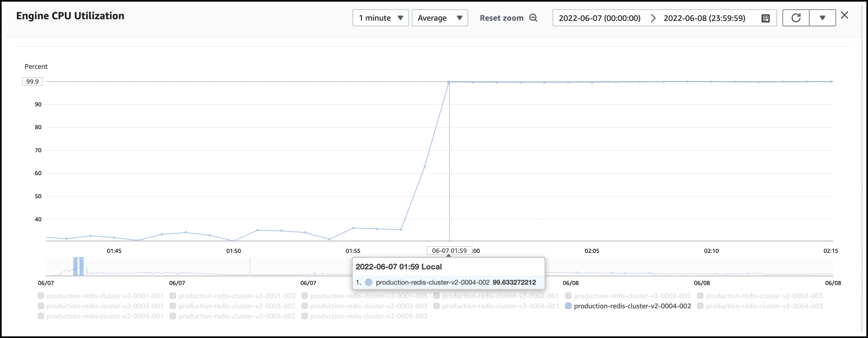Toggle production-redis-cluster-v2-0001-002 series

(x=232, y=295)
